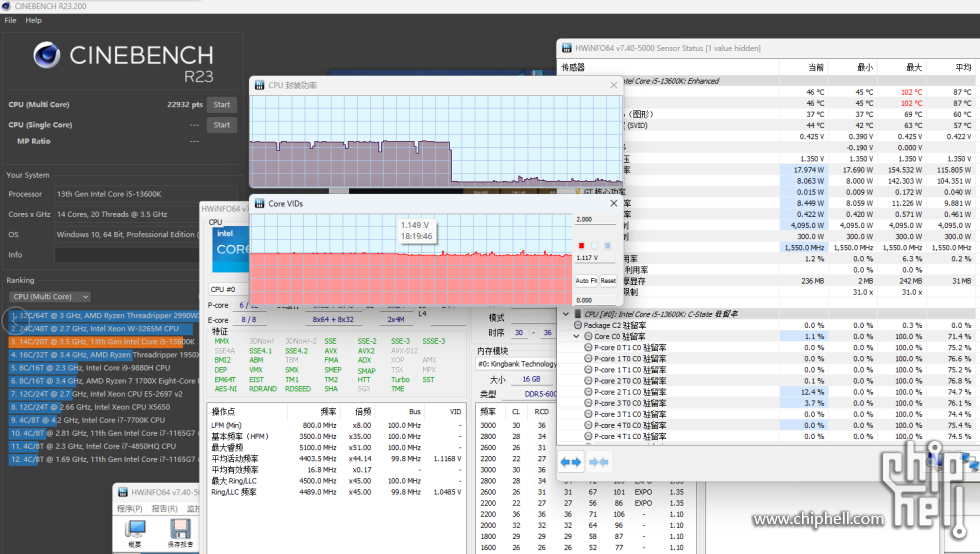Click the HWiNFO icon in CPU 封装功率 title bar
Image resolution: width=980 pixels, height=554 pixels.
click(259, 85)
